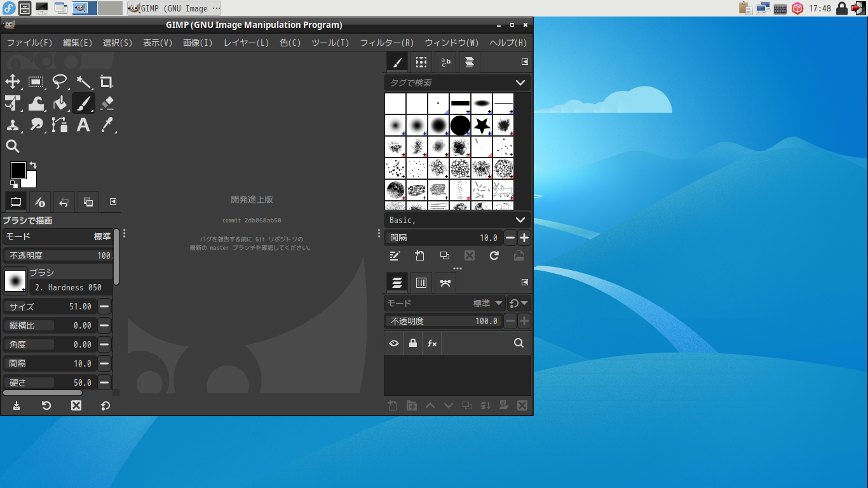Switch to the Undo History tab

point(64,202)
